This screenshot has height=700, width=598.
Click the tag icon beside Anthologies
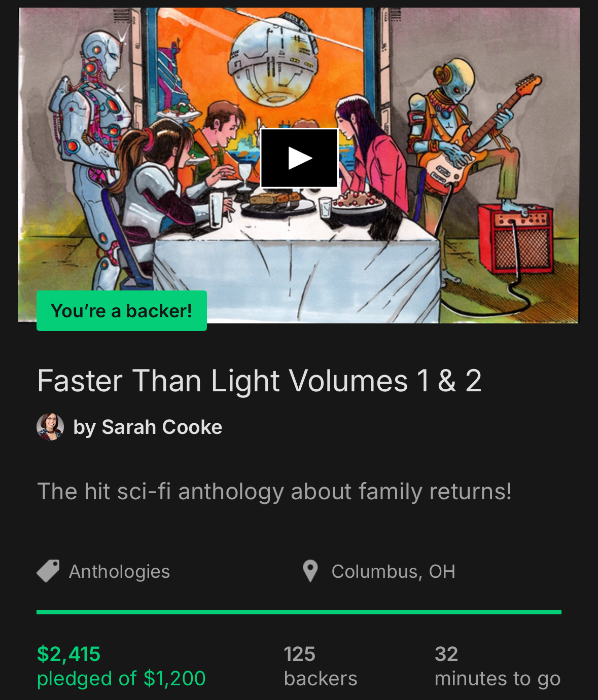pyautogui.click(x=48, y=571)
